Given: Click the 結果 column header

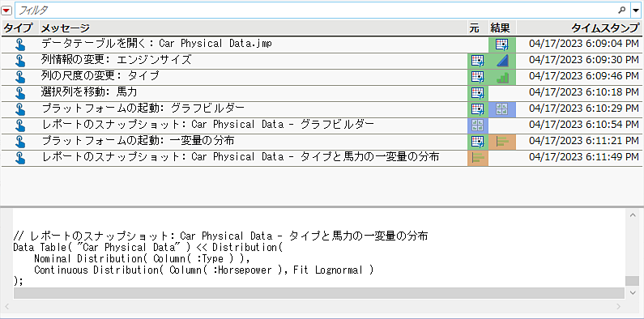Looking at the screenshot, I should tap(500, 28).
